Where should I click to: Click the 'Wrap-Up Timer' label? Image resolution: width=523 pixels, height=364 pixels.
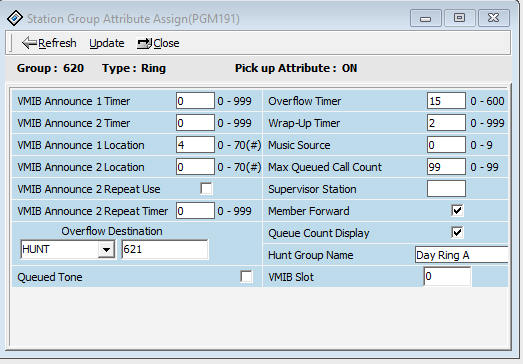(x=304, y=123)
